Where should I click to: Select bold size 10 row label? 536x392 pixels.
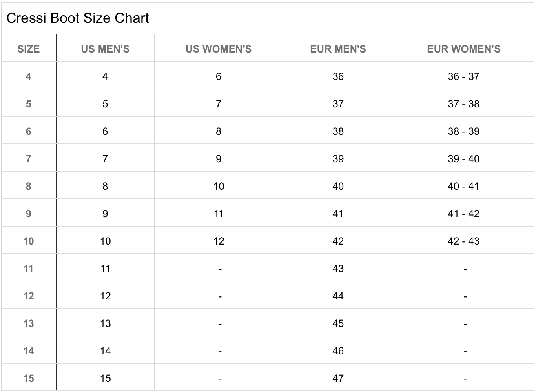coord(29,241)
